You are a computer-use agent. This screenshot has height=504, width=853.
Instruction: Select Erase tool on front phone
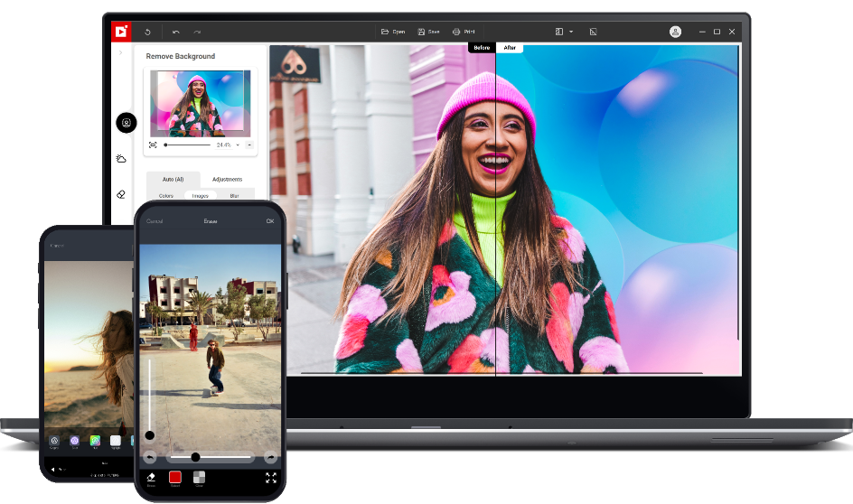click(151, 479)
